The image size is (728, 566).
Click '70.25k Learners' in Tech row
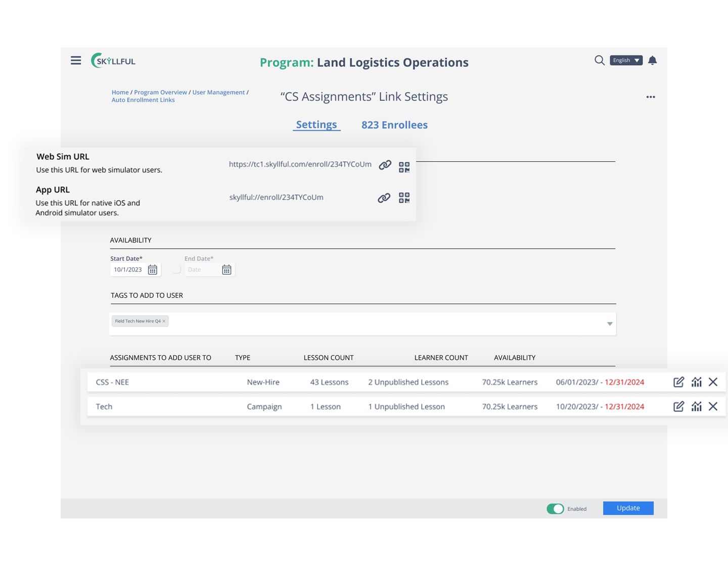[510, 406]
